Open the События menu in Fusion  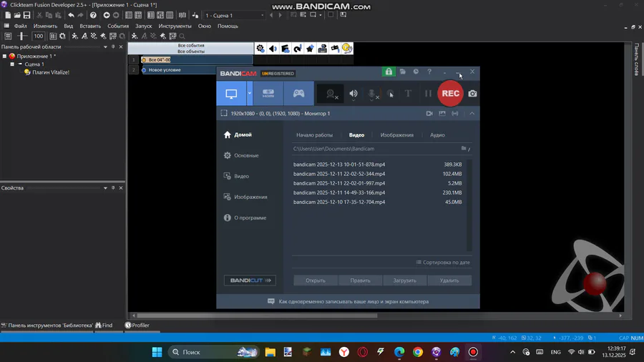tap(118, 26)
